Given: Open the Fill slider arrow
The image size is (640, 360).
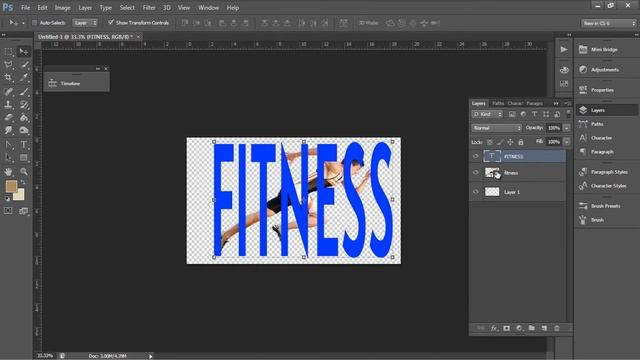Looking at the screenshot, I should pyautogui.click(x=567, y=142).
